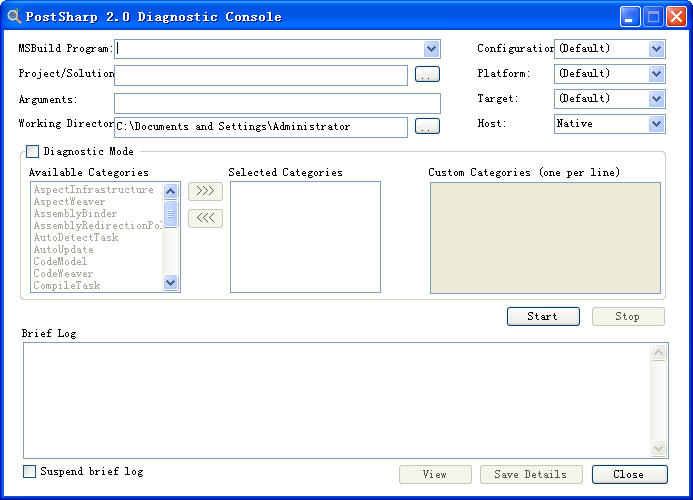Click the PostSharp magnifier title bar icon
Image resolution: width=693 pixels, height=500 pixels.
(x=14, y=16)
